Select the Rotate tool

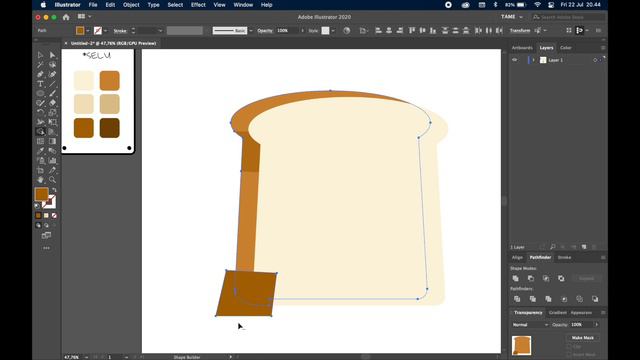click(x=40, y=113)
